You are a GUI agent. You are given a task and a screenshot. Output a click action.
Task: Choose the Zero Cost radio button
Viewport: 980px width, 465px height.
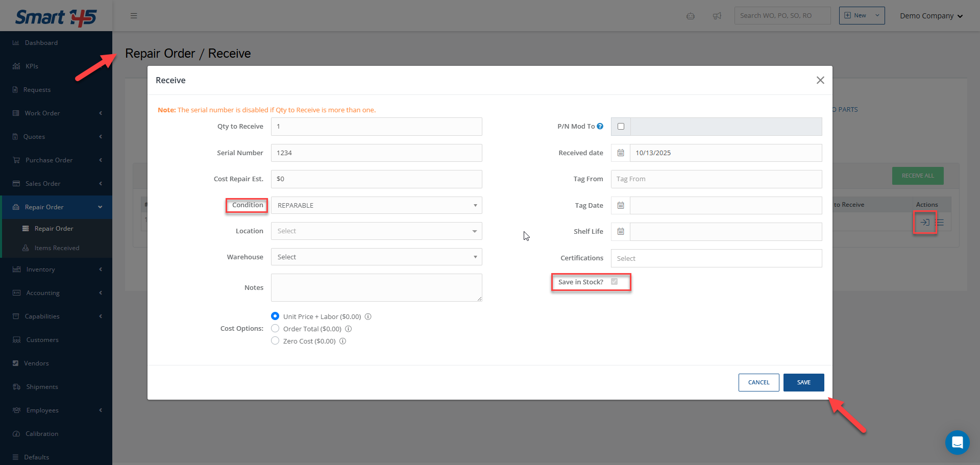(x=275, y=341)
